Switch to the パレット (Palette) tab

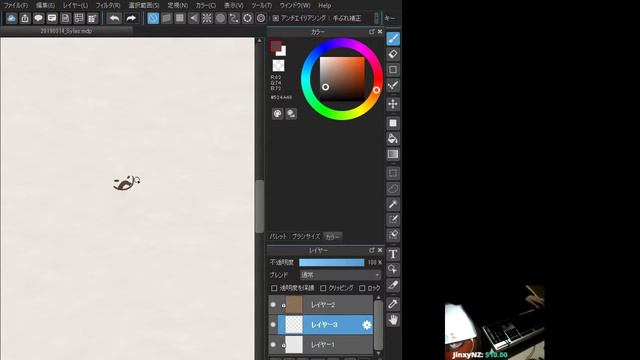[x=278, y=236]
